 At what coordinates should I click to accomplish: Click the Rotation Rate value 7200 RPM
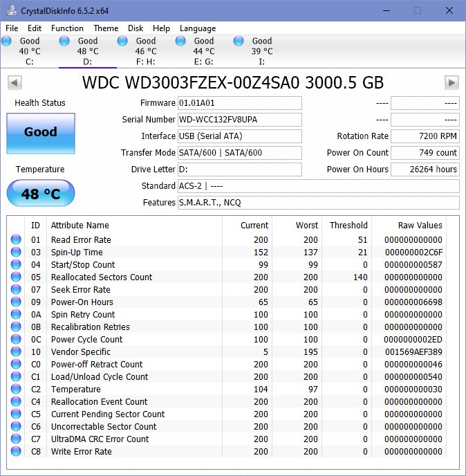tap(425, 136)
